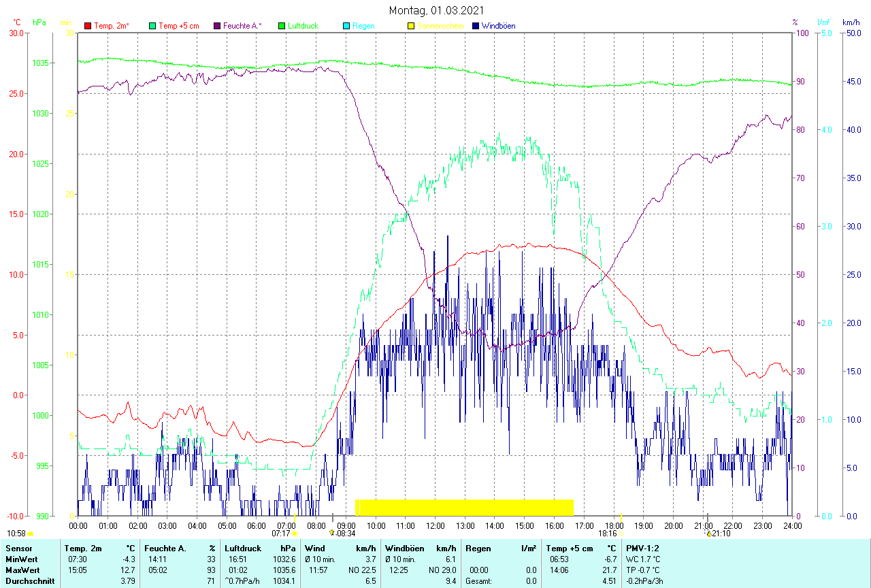Click the Regen legend label
871x588 pixels.
coord(363,26)
